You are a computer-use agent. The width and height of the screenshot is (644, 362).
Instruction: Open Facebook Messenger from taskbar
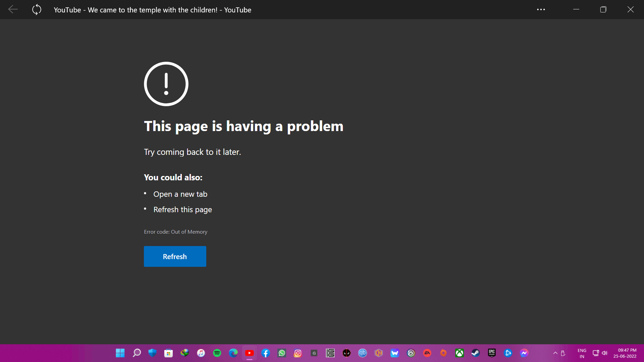coord(524,353)
